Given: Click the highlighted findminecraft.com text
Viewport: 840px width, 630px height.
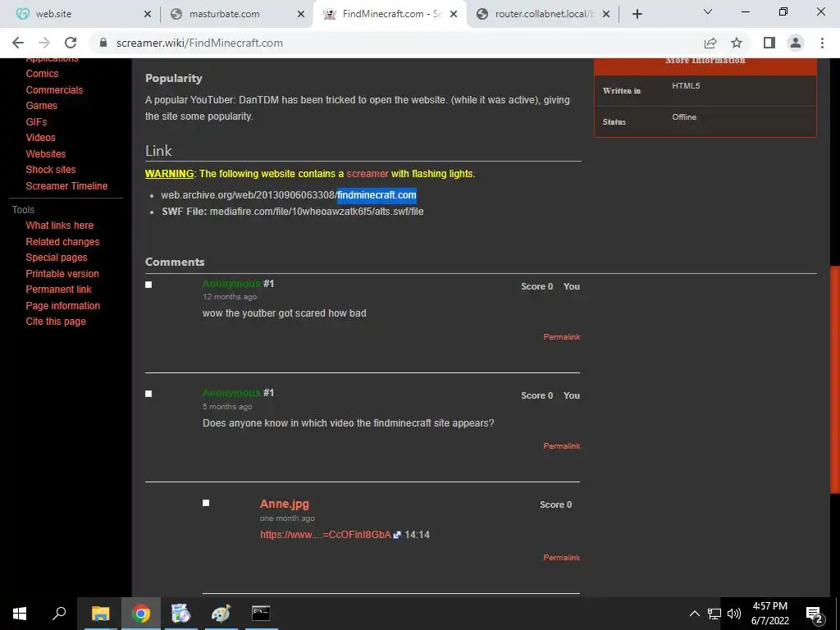Looking at the screenshot, I should pyautogui.click(x=377, y=195).
